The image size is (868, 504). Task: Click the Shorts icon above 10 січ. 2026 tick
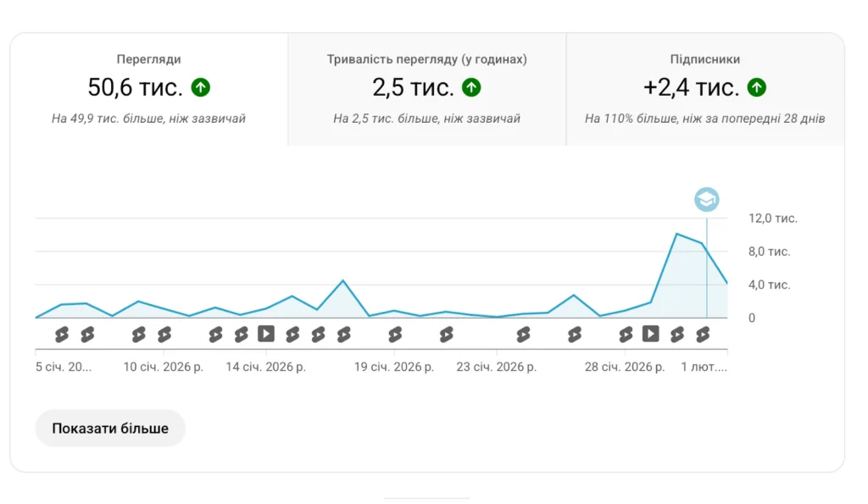(x=164, y=334)
